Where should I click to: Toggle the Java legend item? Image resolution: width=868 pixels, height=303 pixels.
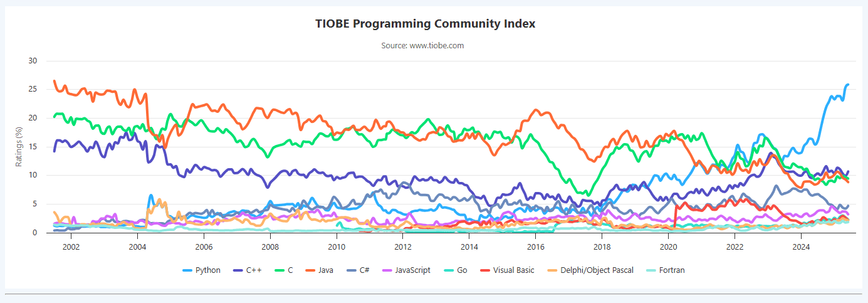[x=320, y=270]
